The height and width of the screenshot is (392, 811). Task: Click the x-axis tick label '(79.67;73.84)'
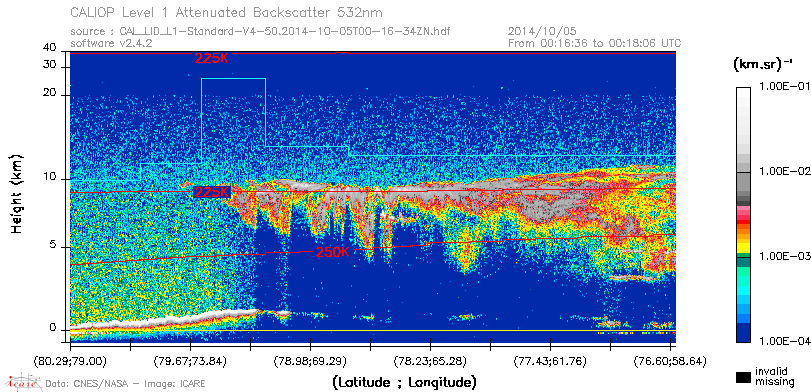pos(190,361)
